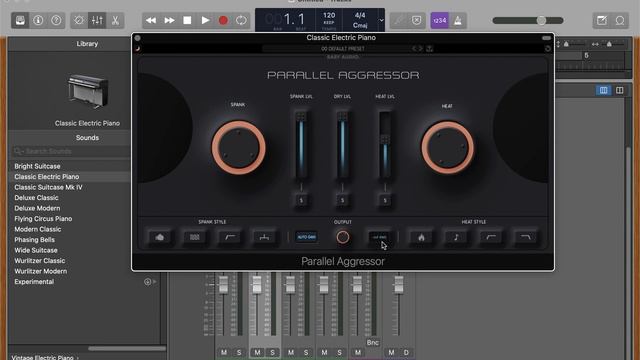640x360 pixels.
Task: Toggle the Metronome button
Action: (x=458, y=20)
